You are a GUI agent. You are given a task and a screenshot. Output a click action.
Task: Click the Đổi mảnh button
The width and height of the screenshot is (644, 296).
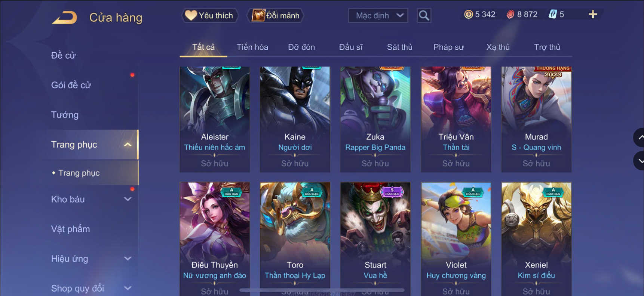(x=275, y=16)
